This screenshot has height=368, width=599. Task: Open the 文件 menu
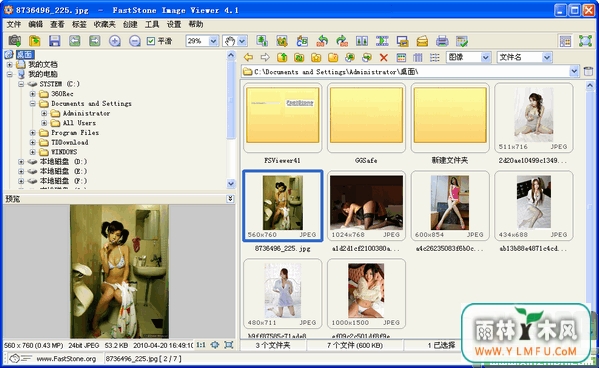[x=13, y=24]
